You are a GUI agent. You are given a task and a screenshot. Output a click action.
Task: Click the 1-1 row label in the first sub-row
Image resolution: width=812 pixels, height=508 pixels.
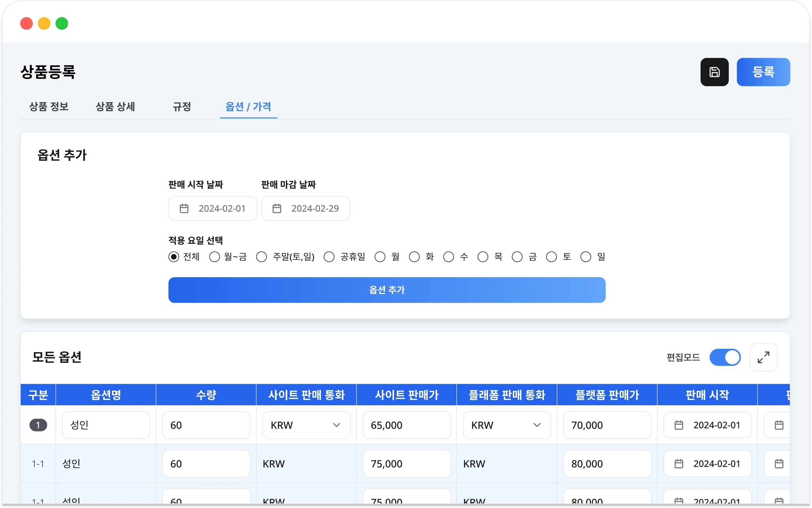(x=38, y=464)
